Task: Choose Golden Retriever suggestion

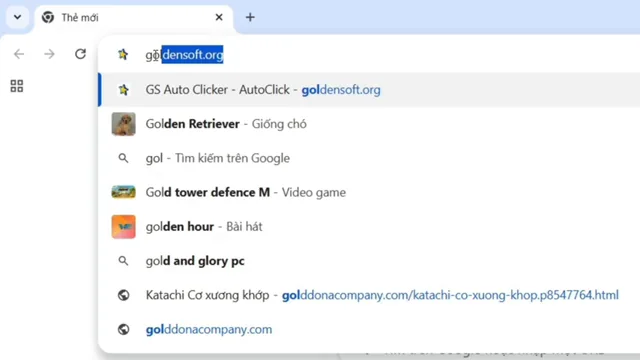Action: pyautogui.click(x=369, y=124)
